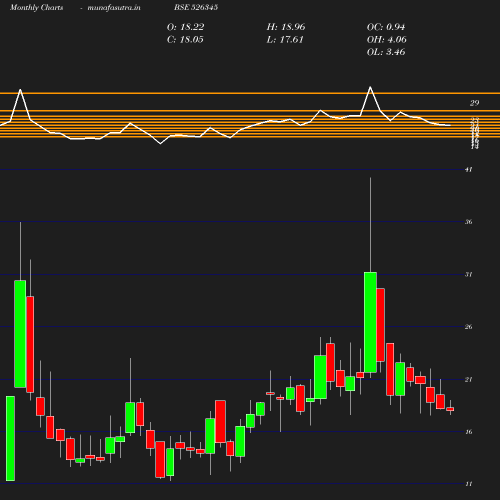This screenshot has width=500, height=500.
Task: Select the open value 'O: 18.22'
Action: 185,27
